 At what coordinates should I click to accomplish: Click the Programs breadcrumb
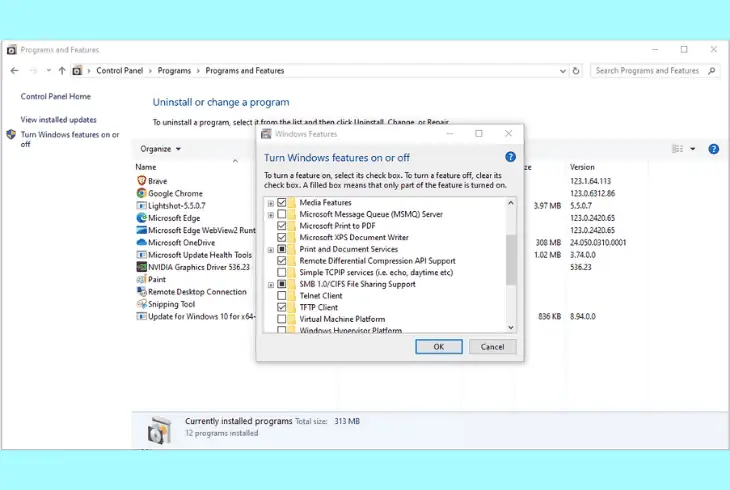tap(174, 71)
